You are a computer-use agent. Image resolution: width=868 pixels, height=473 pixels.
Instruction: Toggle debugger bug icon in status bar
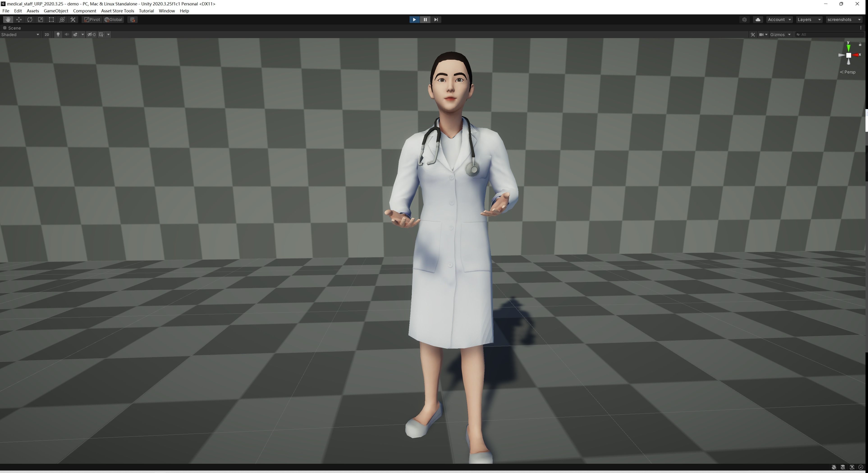coord(834,467)
